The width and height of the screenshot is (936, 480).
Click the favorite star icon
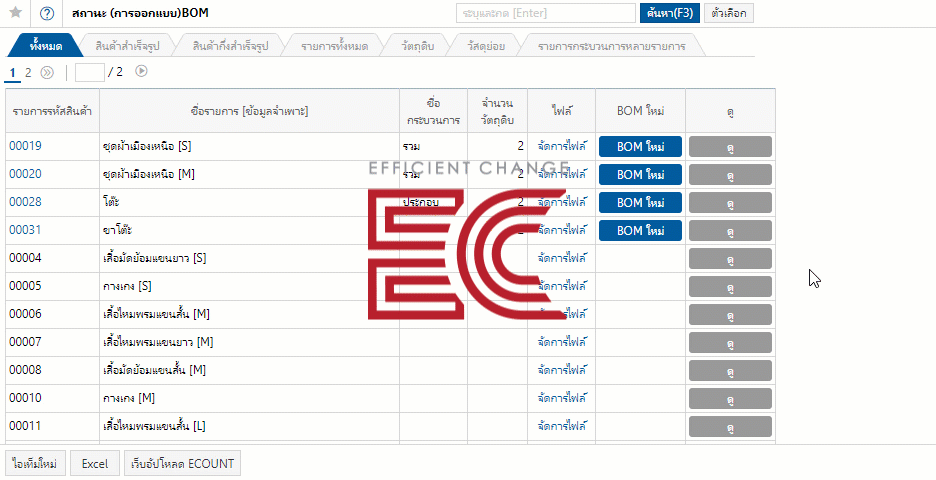16,13
